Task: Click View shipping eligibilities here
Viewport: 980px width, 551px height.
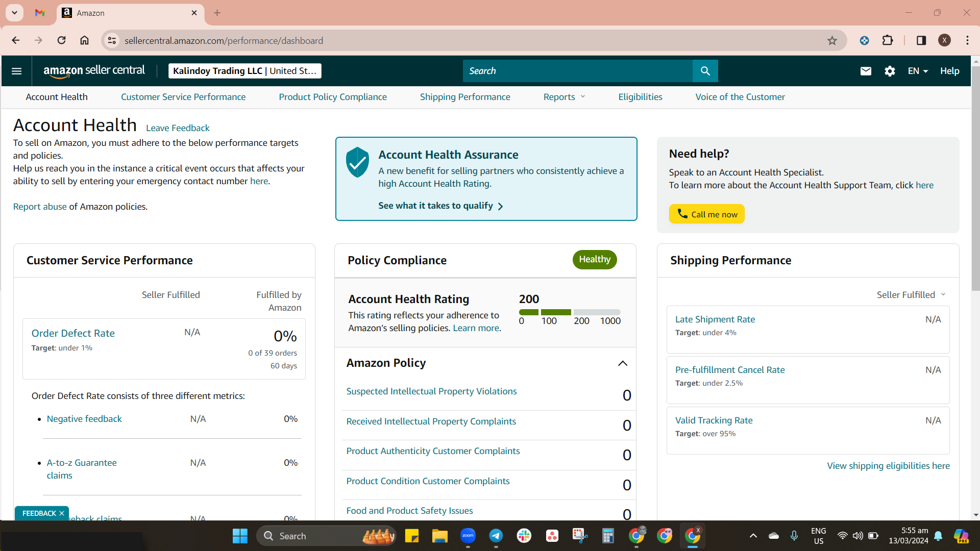Action: pos(888,466)
